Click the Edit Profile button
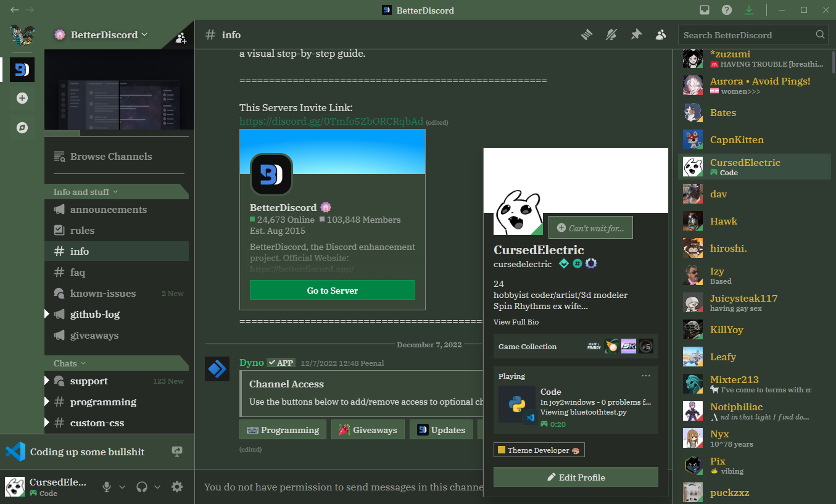836x504 pixels. [x=576, y=477]
